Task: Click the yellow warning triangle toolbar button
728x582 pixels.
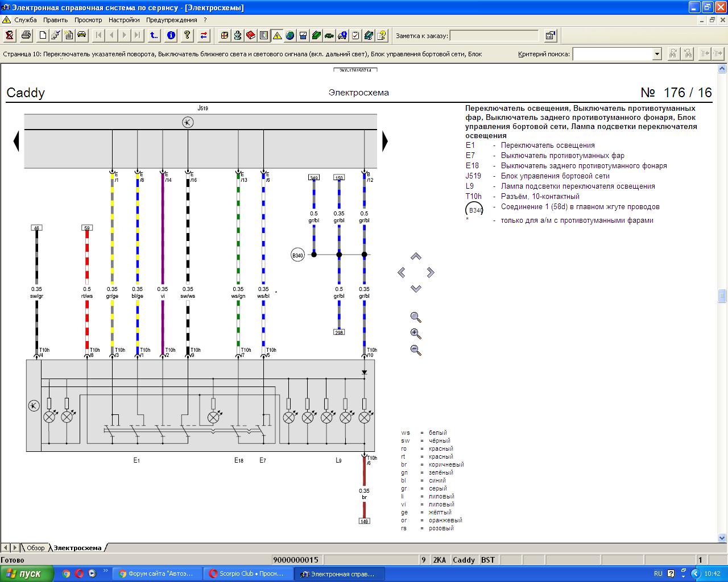Action: point(277,35)
